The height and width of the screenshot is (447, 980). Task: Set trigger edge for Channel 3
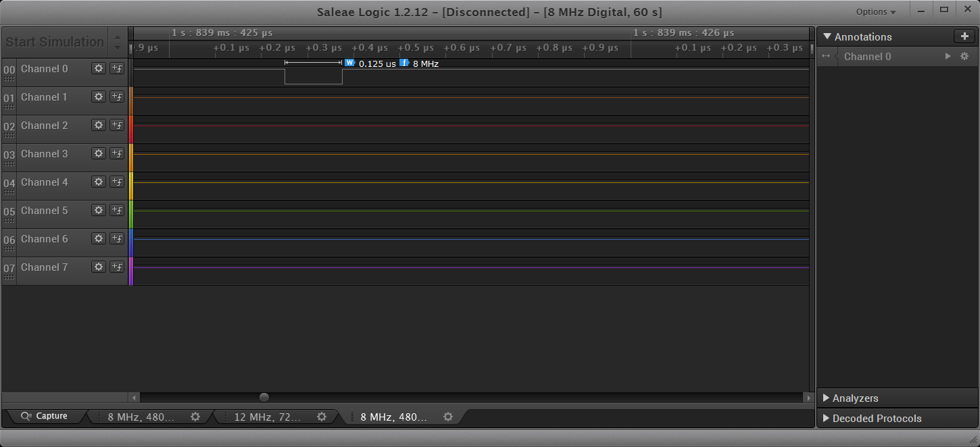click(117, 153)
